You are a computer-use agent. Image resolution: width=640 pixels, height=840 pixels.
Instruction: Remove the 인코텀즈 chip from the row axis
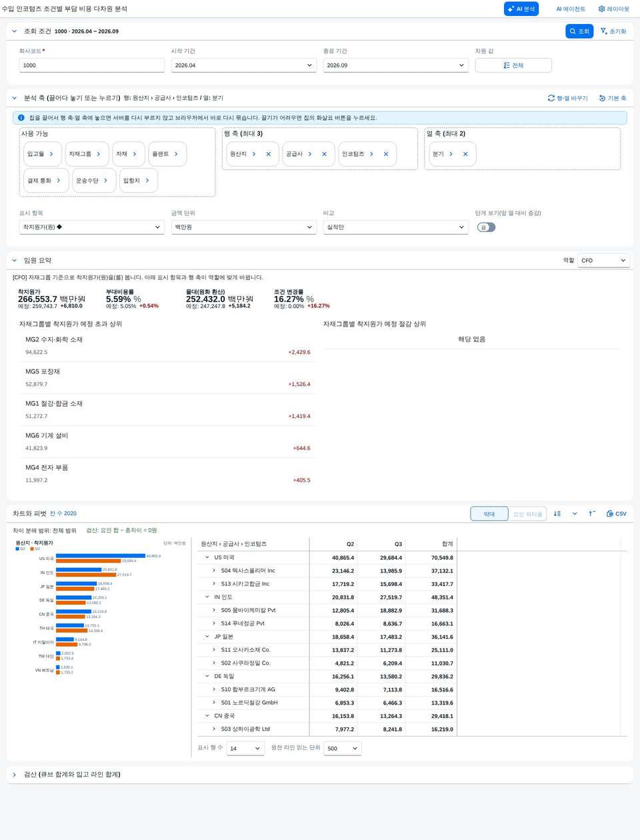386,154
